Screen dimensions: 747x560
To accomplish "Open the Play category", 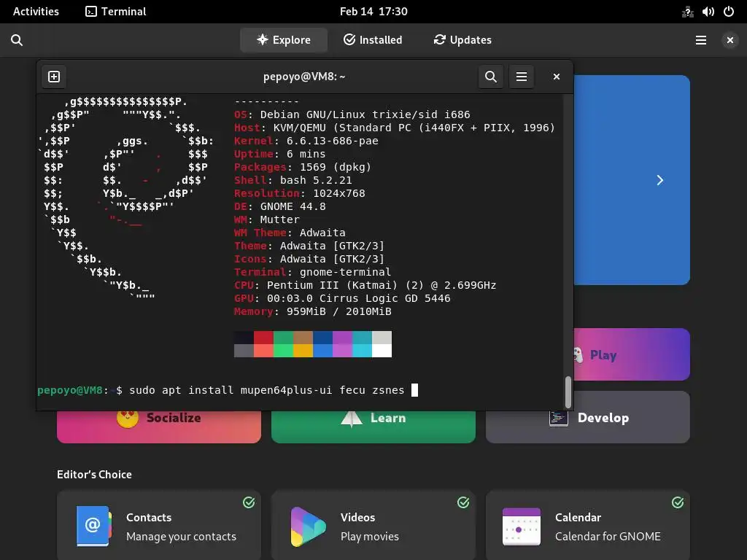I will 631,354.
